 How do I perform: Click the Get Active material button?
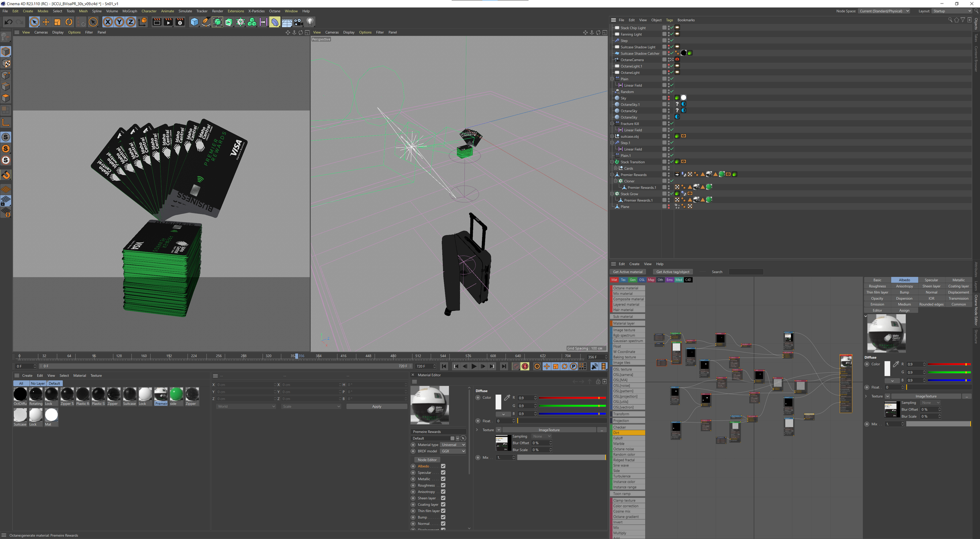click(x=628, y=272)
